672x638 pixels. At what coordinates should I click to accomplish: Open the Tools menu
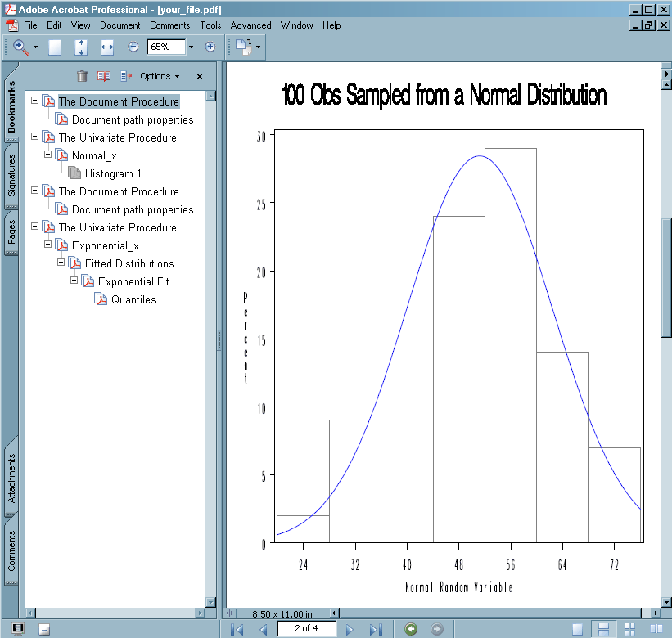tap(210, 25)
